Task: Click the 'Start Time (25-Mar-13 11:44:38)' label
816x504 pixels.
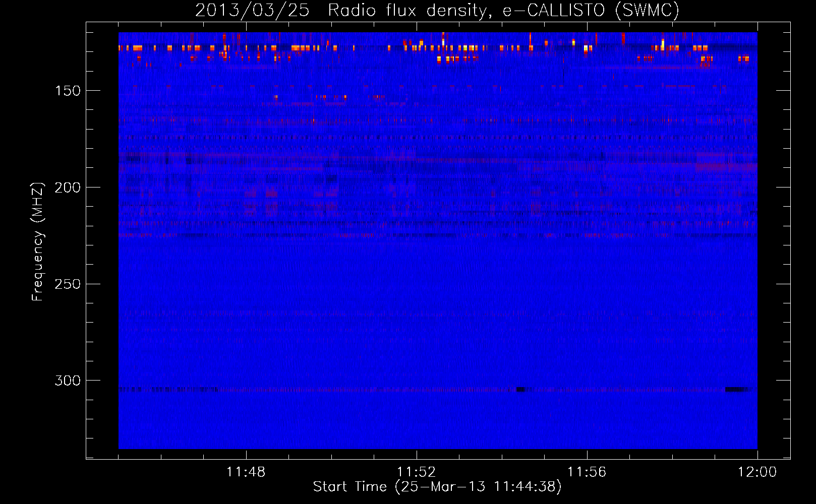Action: pyautogui.click(x=437, y=487)
